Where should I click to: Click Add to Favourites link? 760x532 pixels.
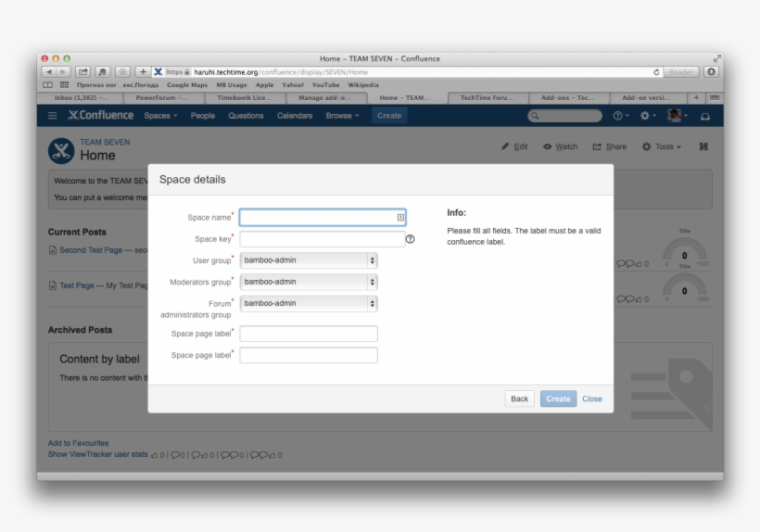[x=78, y=443]
